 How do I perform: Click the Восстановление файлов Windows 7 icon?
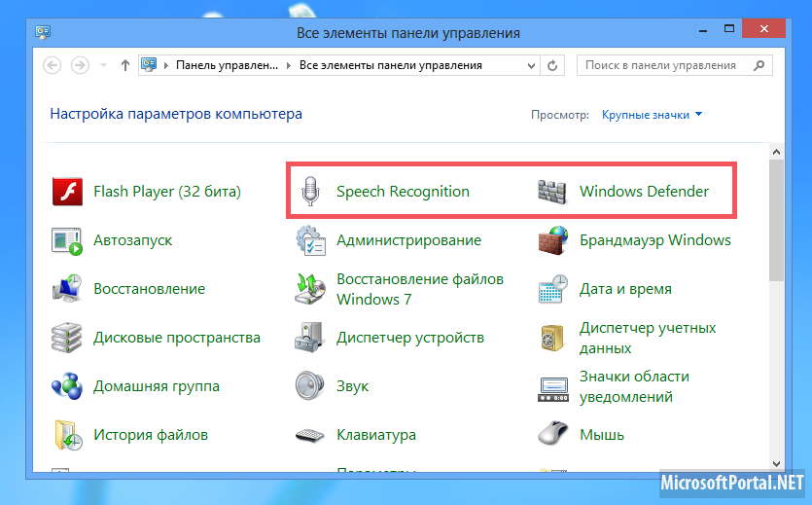[x=310, y=288]
